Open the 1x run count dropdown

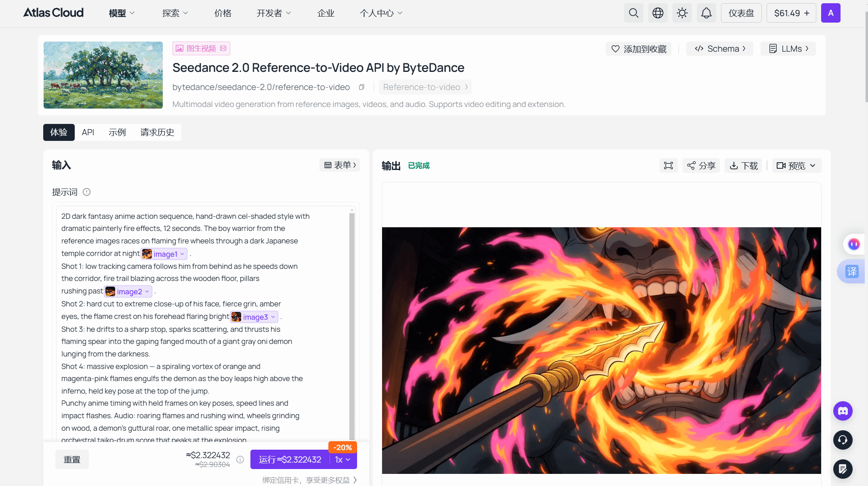click(x=343, y=460)
